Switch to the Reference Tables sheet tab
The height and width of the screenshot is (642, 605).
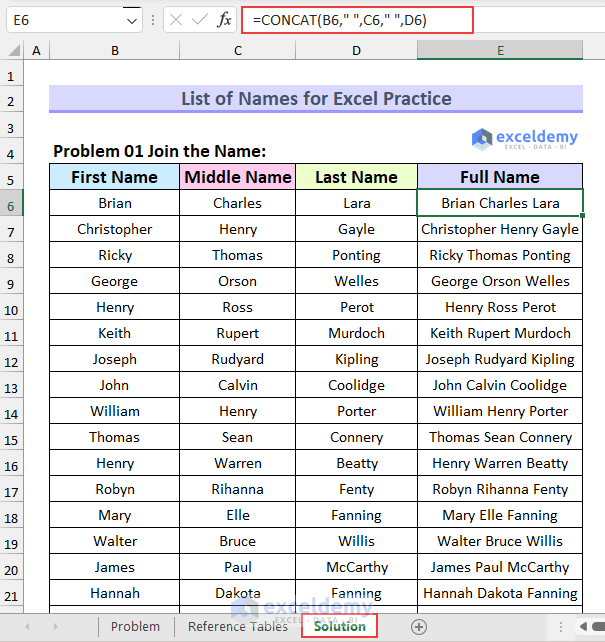238,626
